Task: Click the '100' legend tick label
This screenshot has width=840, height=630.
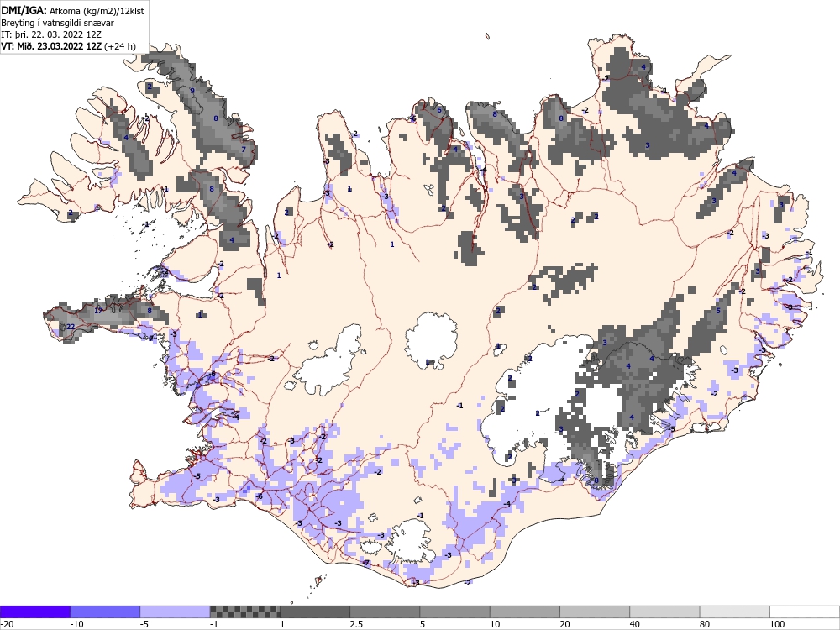Action: [x=777, y=624]
